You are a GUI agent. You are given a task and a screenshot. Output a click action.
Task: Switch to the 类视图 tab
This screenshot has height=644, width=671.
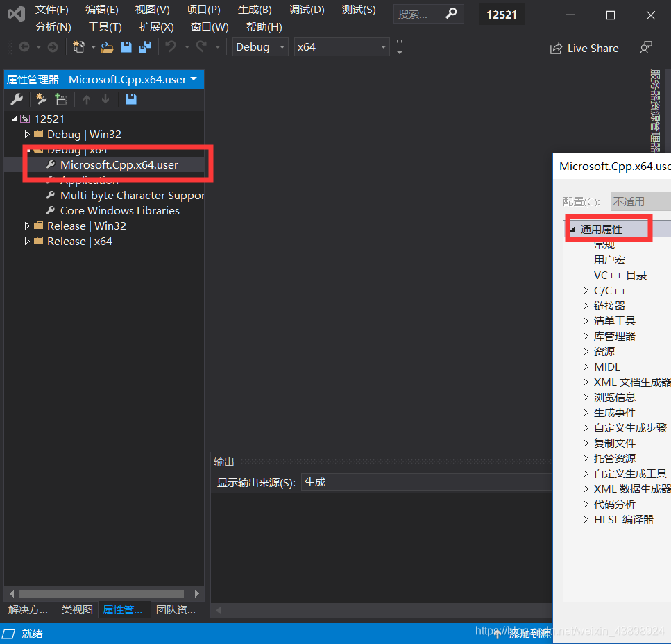77,609
